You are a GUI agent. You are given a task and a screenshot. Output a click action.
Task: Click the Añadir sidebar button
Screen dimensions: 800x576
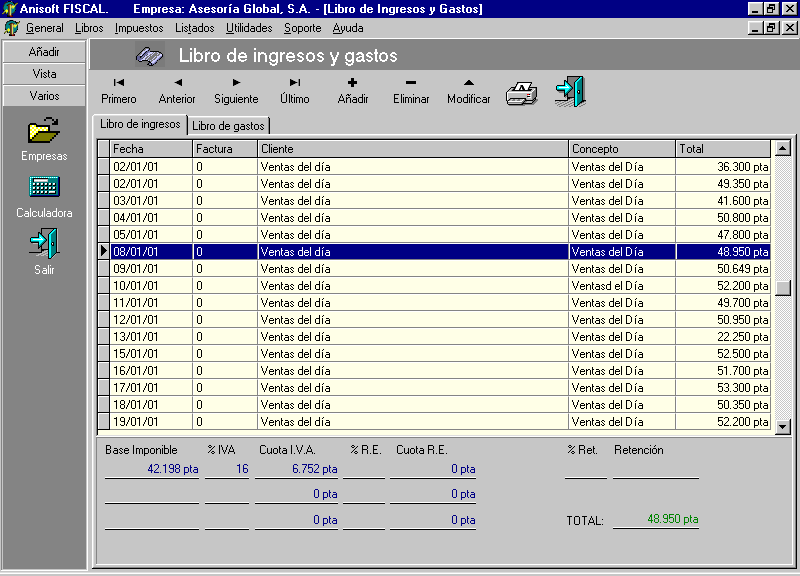[x=44, y=52]
